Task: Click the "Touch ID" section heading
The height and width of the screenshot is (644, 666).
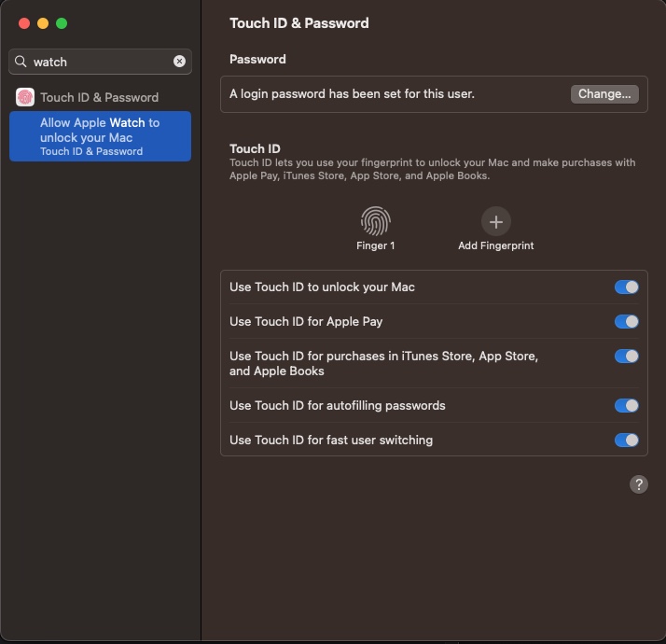Action: (x=255, y=148)
